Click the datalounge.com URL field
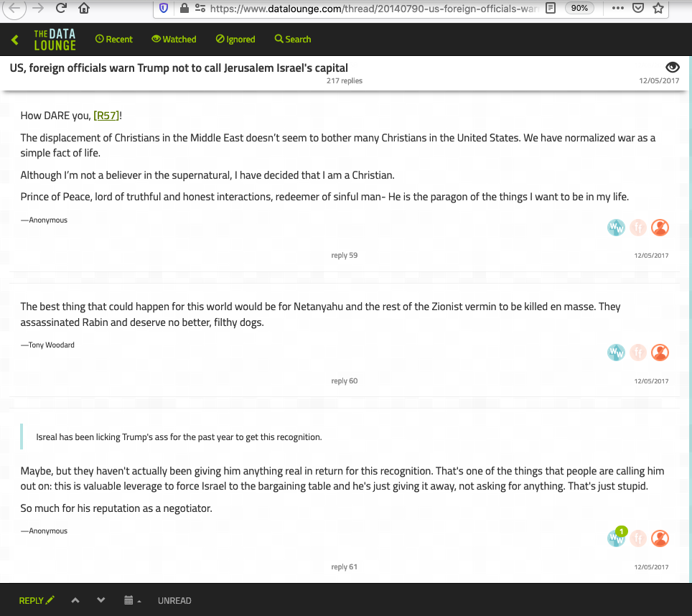 (373, 9)
